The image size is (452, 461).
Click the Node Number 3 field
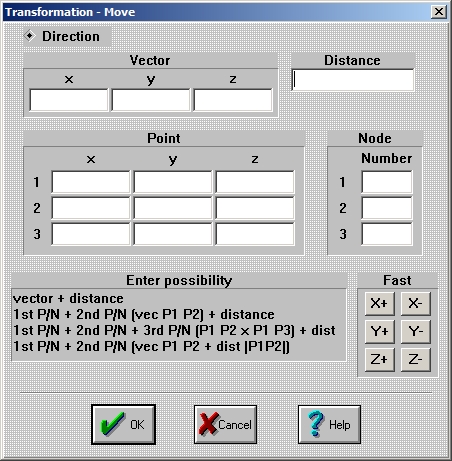pos(387,234)
